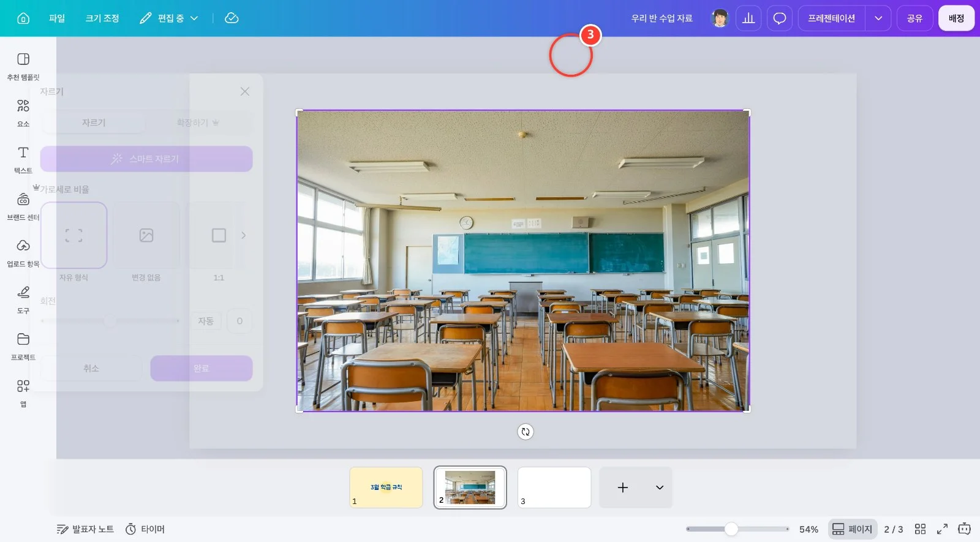The image size is (980, 542).
Task: Edit the rotation angle value field
Action: 239,321
